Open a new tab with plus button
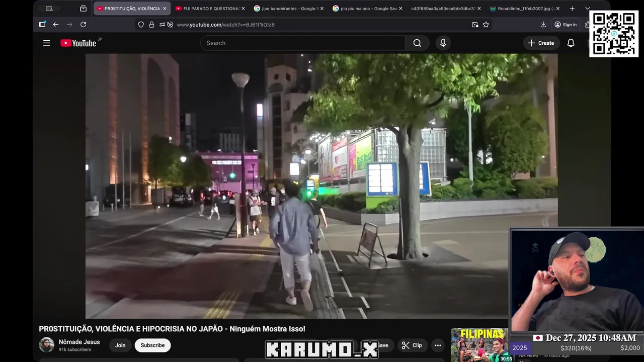Viewport: 644px width, 362px height. pyautogui.click(x=572, y=9)
